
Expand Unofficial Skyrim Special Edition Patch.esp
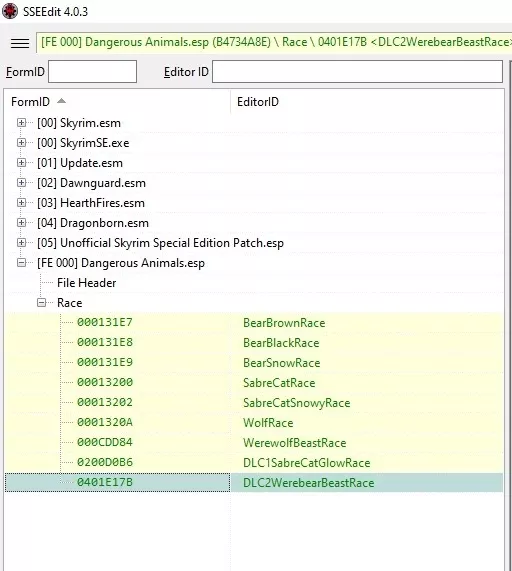21,243
